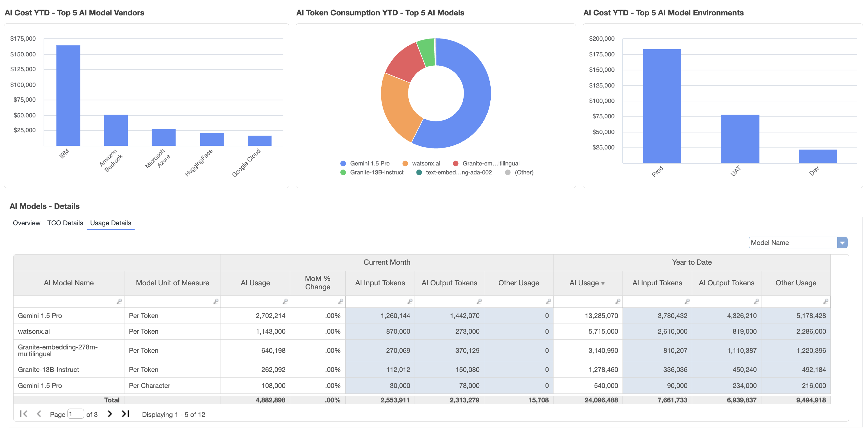Click the Prod bar in environments chart

click(x=661, y=106)
